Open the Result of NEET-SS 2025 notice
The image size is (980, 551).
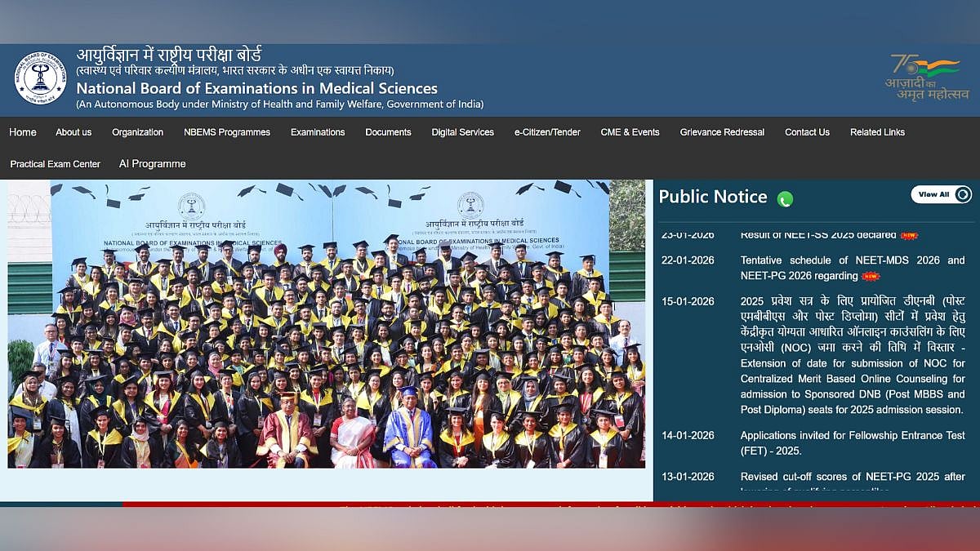pyautogui.click(x=818, y=235)
